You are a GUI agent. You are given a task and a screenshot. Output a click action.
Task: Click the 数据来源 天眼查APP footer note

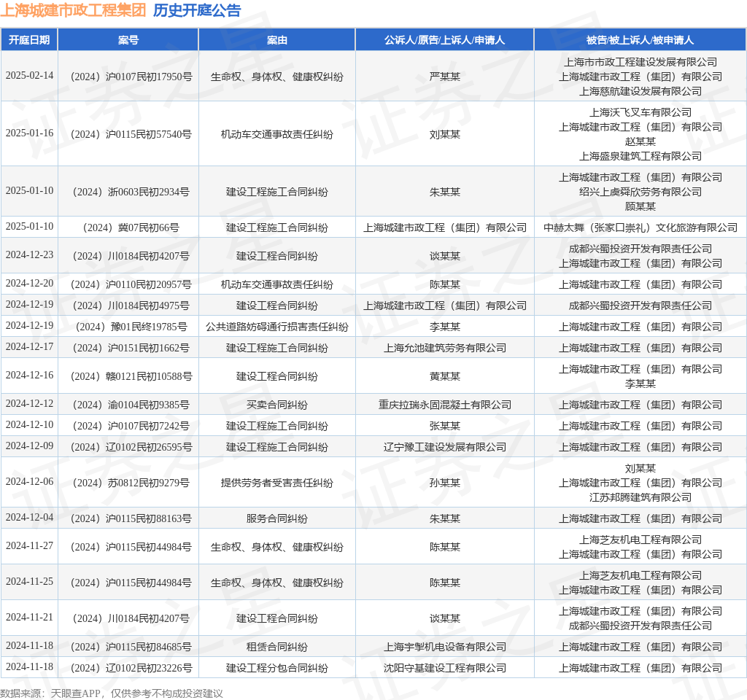coord(112,693)
